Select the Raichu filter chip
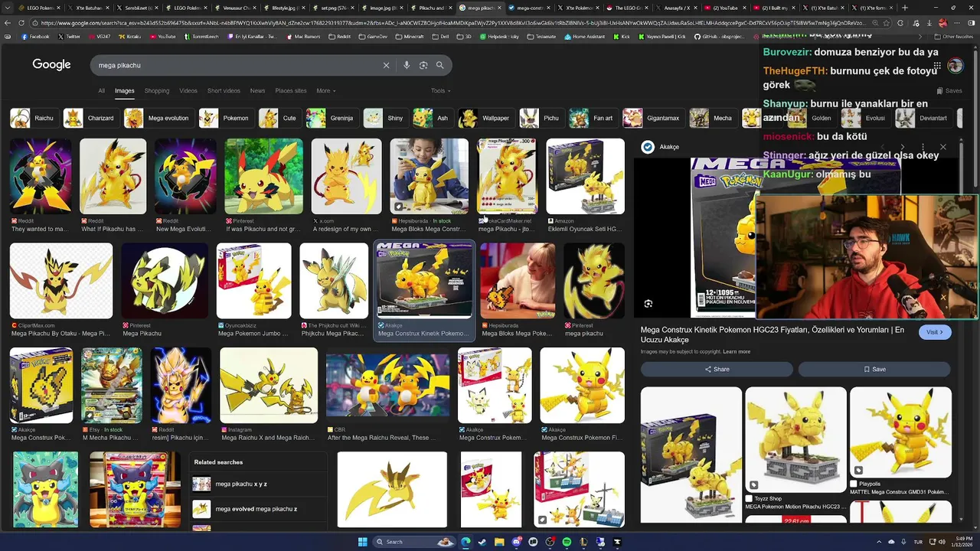 click(x=33, y=118)
